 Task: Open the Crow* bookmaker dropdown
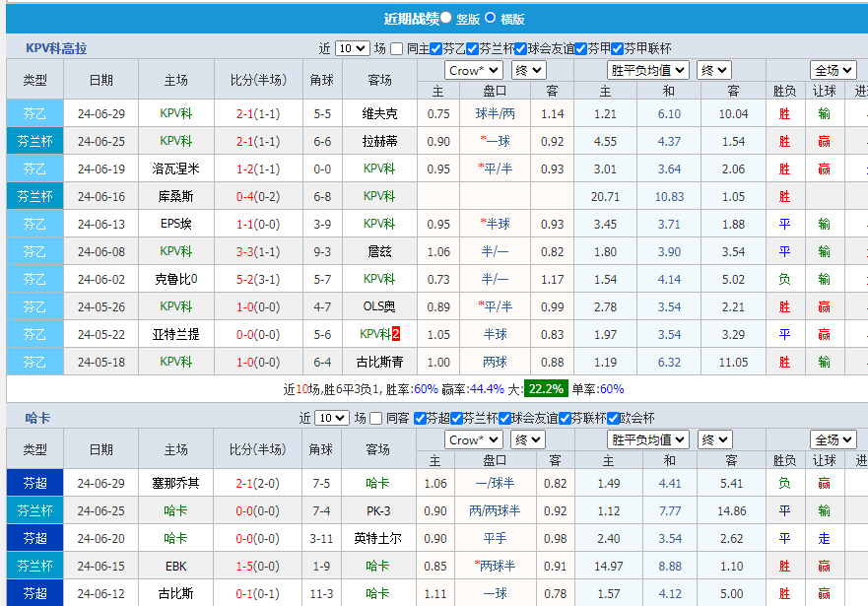click(472, 70)
